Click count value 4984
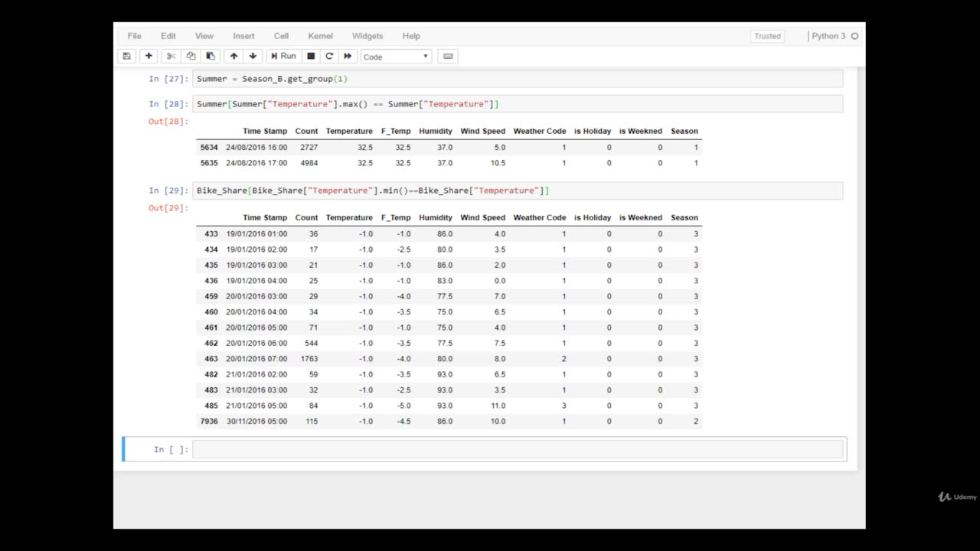Viewport: 980px width, 551px height. [309, 163]
